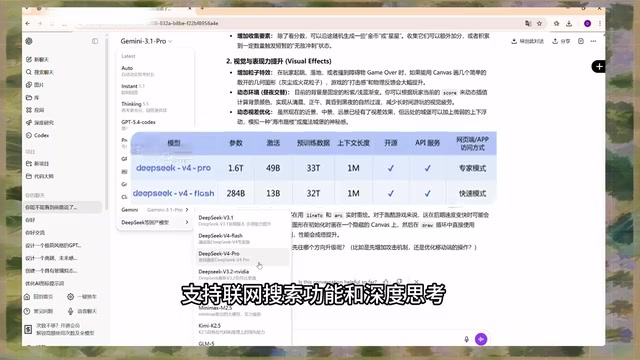Image resolution: width=640 pixels, height=360 pixels.
Task: Choose Minimax-M2.5 in the submenu
Action: 242,311
